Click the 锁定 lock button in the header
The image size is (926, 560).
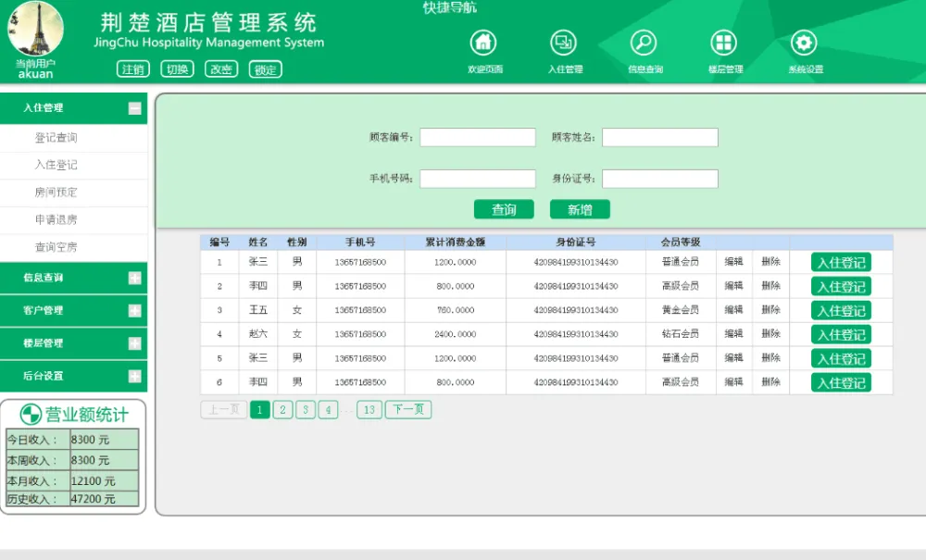tap(265, 68)
